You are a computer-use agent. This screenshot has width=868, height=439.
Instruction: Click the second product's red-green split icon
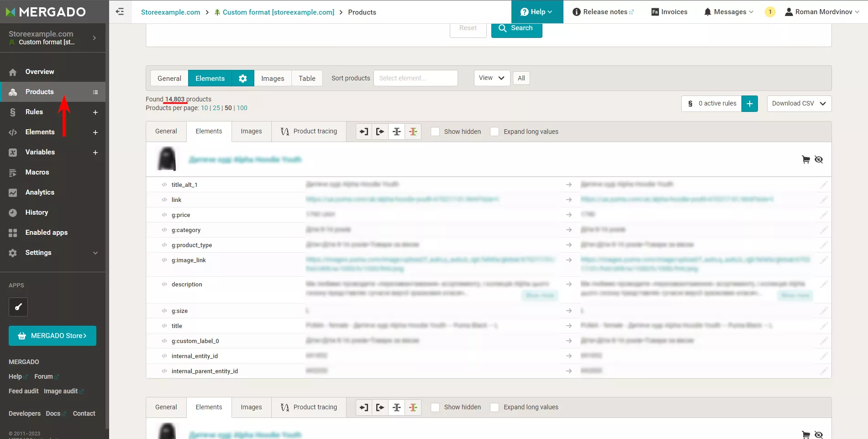[413, 407]
